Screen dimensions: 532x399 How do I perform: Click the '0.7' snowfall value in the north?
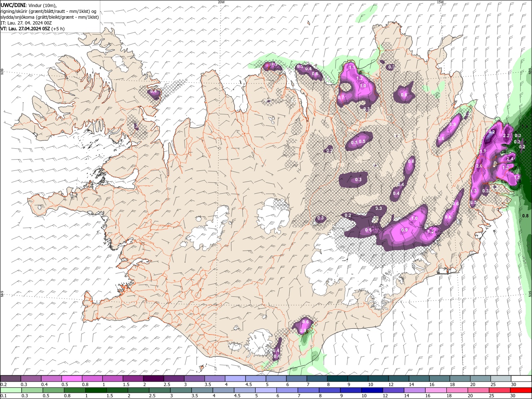click(341, 97)
